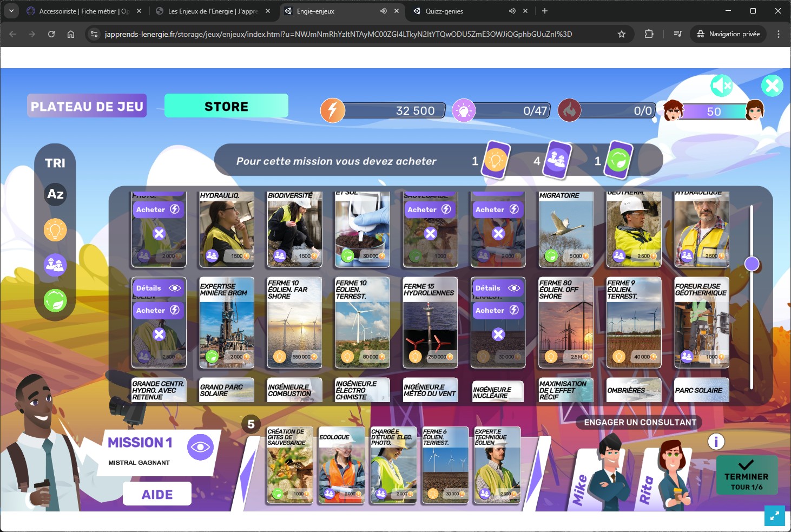Open the Chrome three-dot menu

coord(779,34)
